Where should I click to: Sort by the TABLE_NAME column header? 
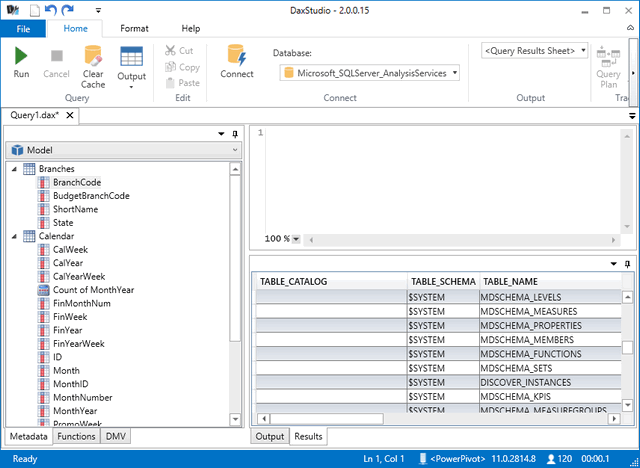[x=551, y=282]
